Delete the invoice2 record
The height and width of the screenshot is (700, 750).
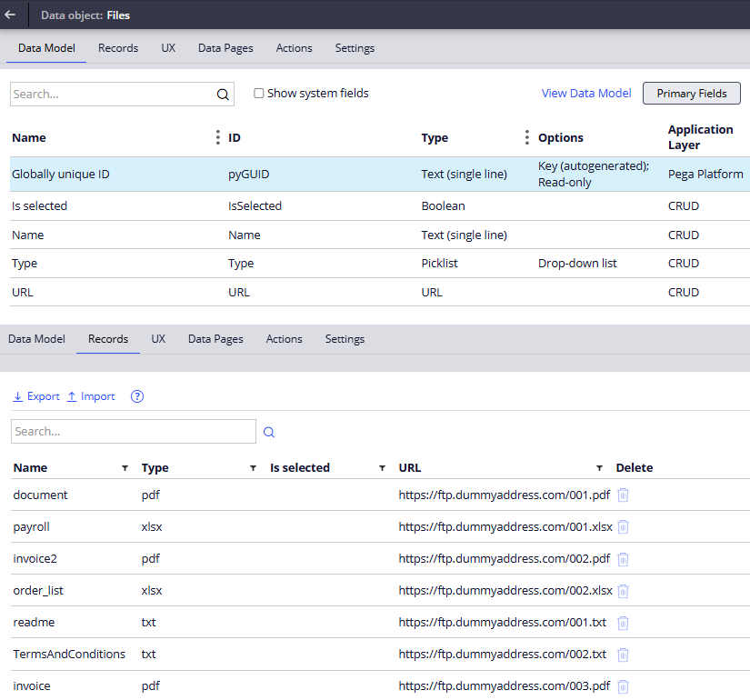(x=623, y=559)
